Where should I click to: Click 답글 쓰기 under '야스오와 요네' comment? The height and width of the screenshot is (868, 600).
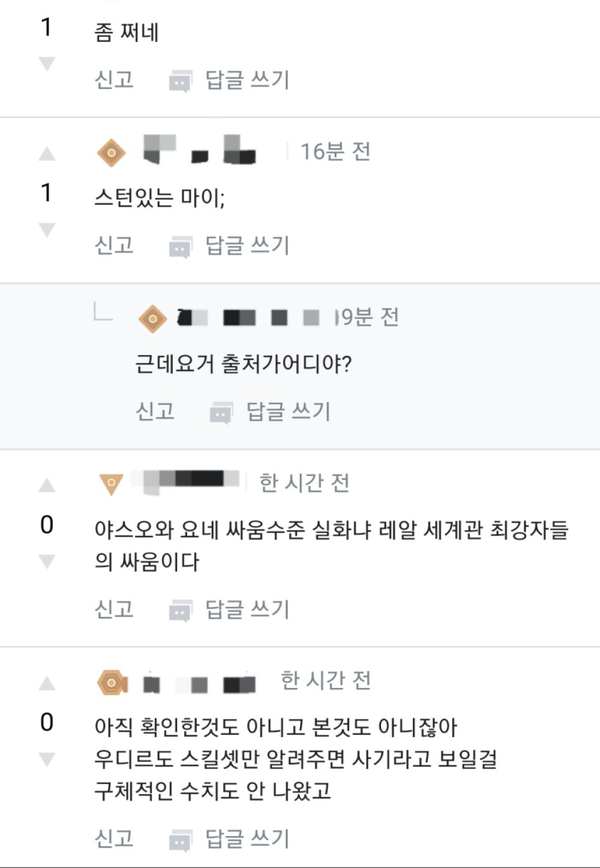tap(247, 610)
